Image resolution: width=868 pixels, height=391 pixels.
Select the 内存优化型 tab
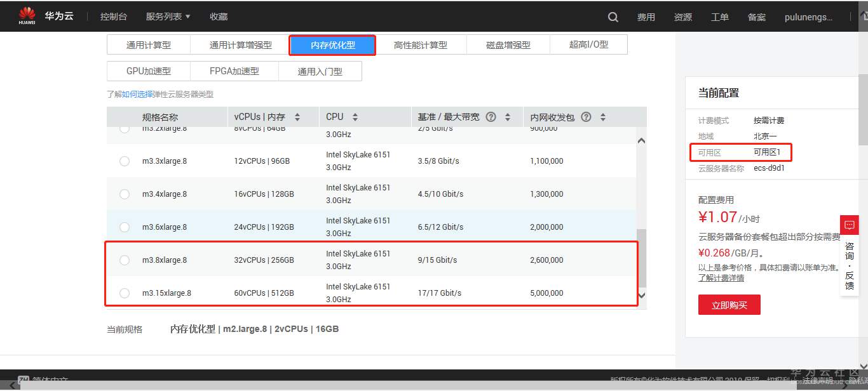(333, 45)
